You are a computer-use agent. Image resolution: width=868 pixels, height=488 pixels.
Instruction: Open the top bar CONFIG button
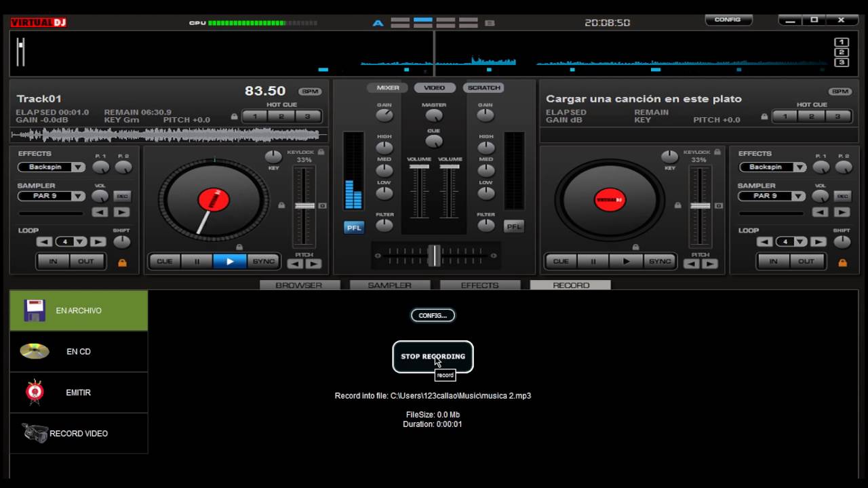728,20
